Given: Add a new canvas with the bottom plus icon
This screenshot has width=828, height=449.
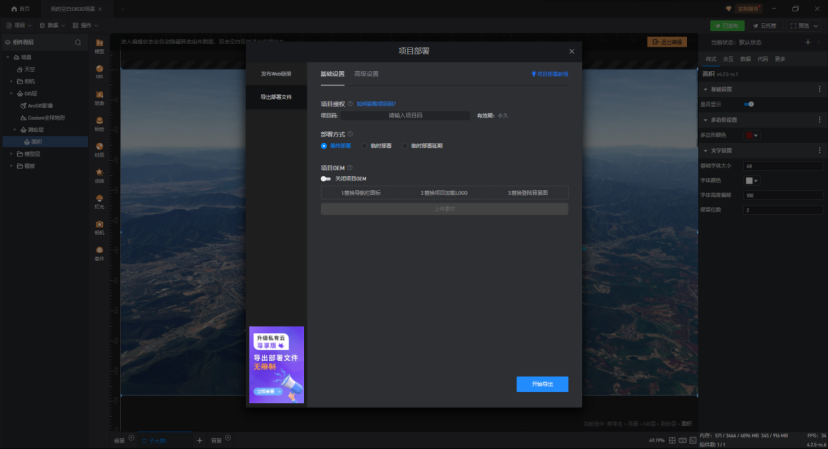Looking at the screenshot, I should coord(199,440).
